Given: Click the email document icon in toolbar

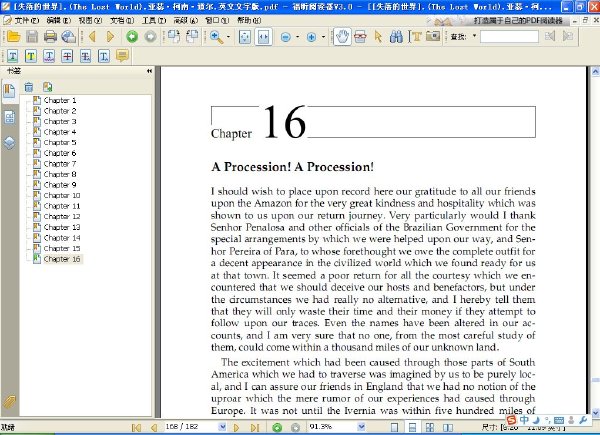Looking at the screenshot, I should pyautogui.click(x=69, y=37).
